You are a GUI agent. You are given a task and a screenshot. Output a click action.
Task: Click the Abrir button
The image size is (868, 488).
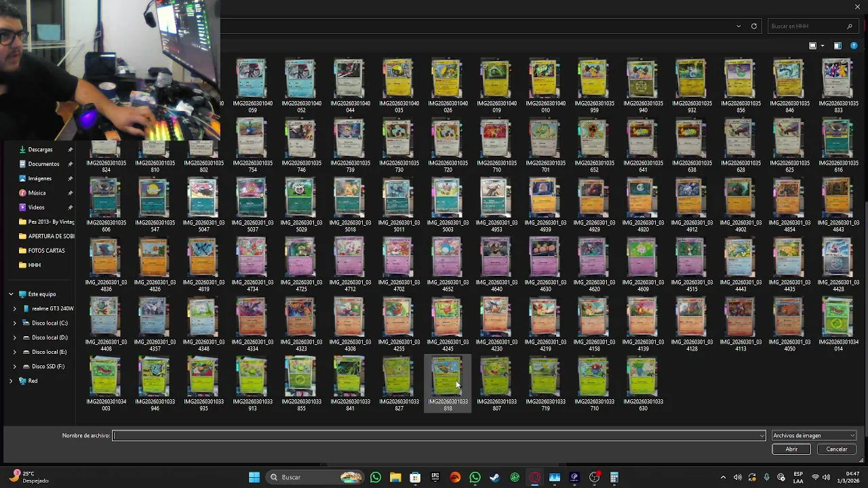(x=791, y=449)
